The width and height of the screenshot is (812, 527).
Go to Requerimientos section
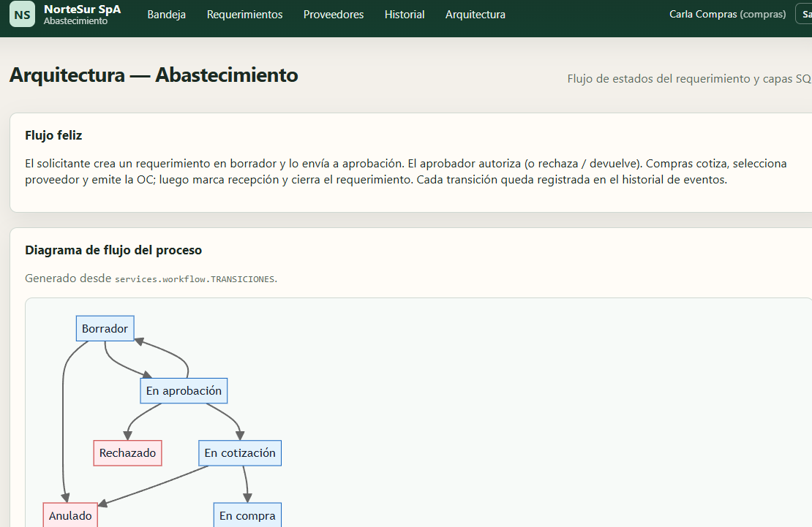coord(244,15)
